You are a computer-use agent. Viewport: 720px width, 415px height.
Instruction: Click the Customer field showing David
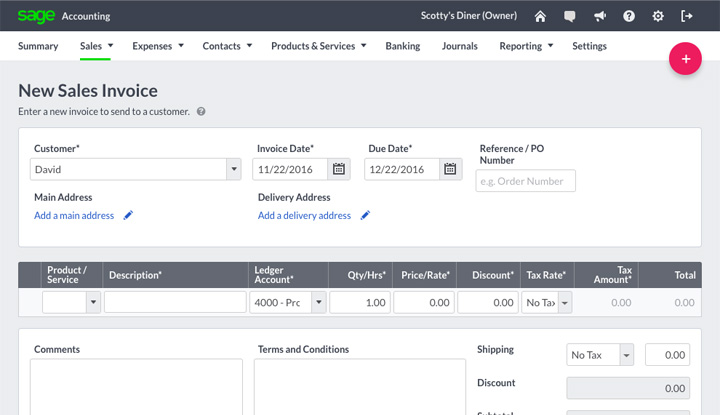pos(129,169)
